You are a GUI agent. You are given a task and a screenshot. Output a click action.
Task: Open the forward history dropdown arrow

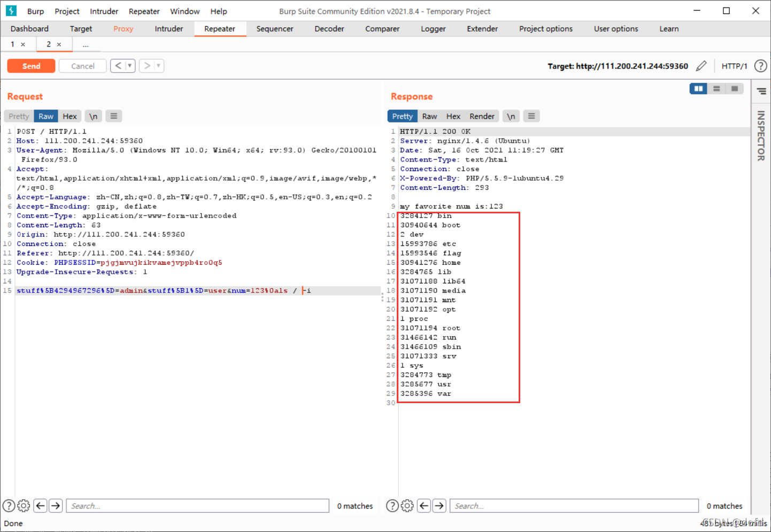159,66
